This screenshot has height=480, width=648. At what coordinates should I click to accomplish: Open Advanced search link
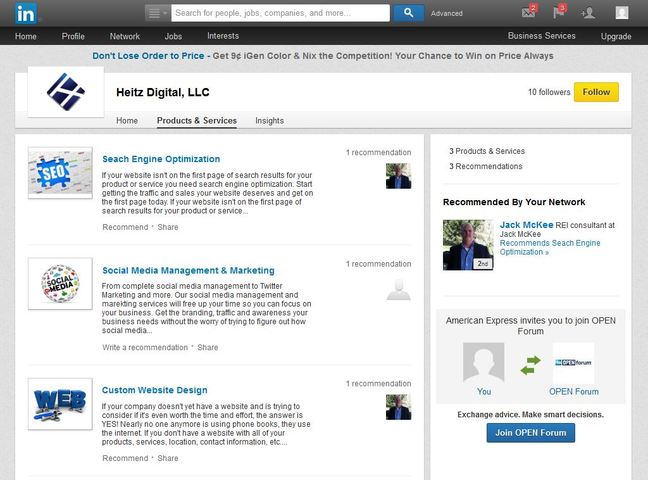click(x=446, y=13)
